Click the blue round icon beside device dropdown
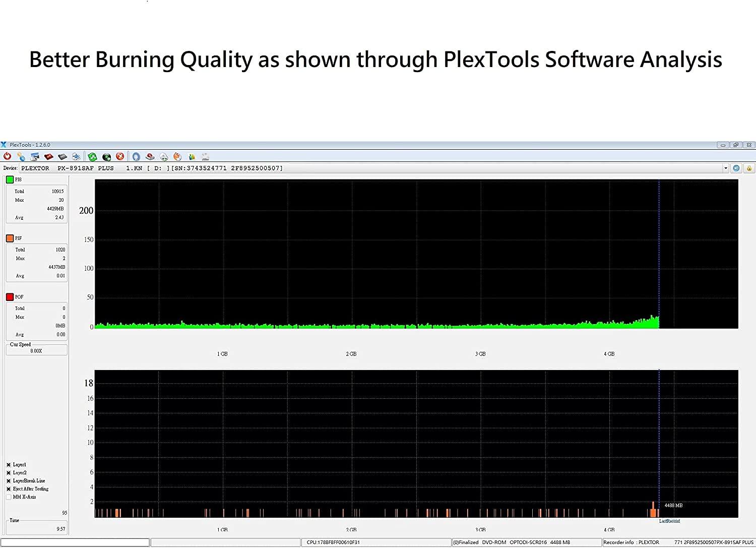The width and height of the screenshot is (756, 548). click(736, 168)
